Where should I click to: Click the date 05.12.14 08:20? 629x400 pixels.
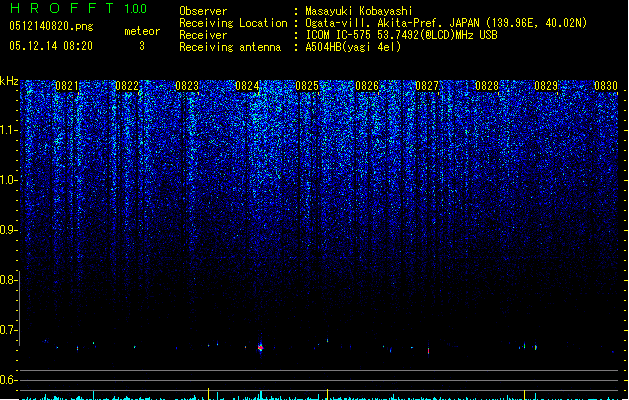pyautogui.click(x=51, y=46)
